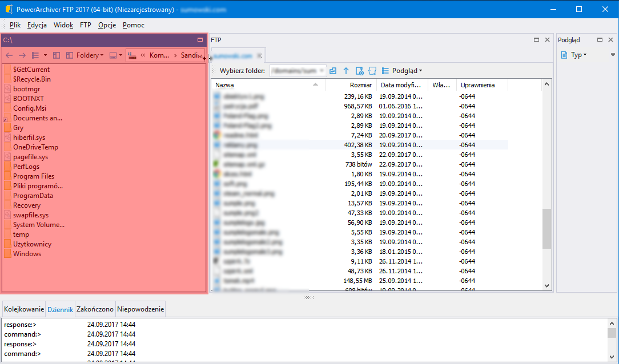Close the FTP connection tab

point(259,56)
